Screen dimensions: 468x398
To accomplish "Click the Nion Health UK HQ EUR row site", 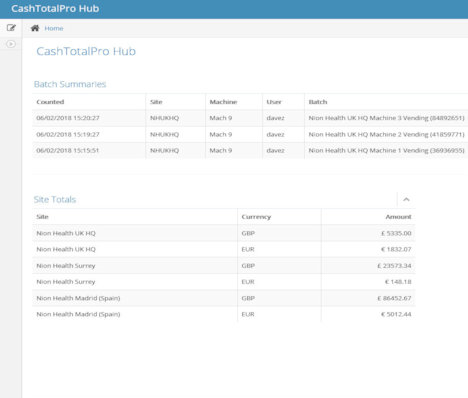I will coord(66,249).
